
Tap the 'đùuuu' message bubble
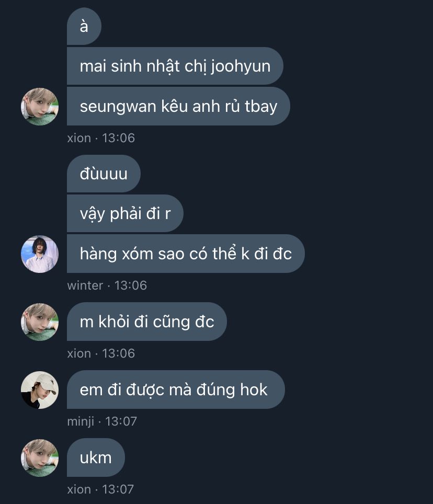(104, 174)
